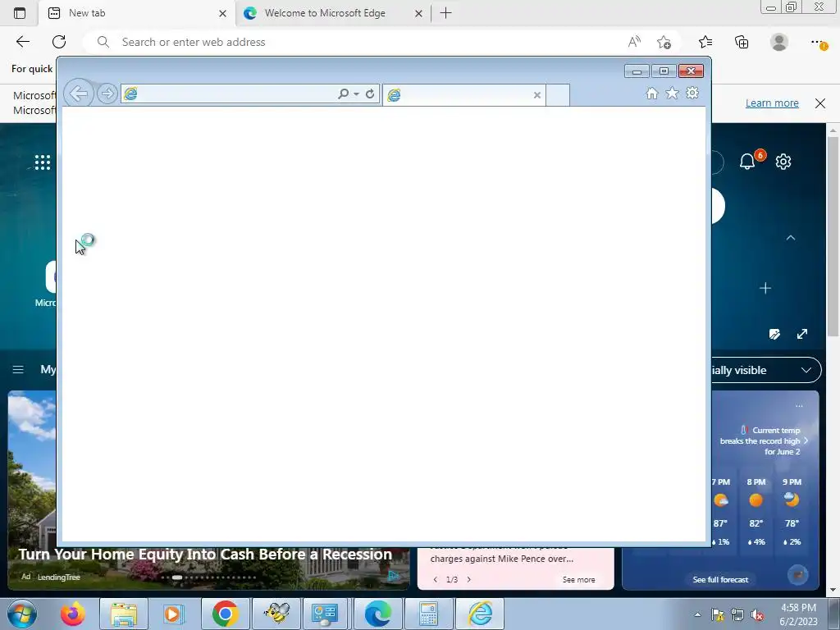This screenshot has width=840, height=630.
Task: Open Internet Explorer tools gear
Action: coord(692,94)
